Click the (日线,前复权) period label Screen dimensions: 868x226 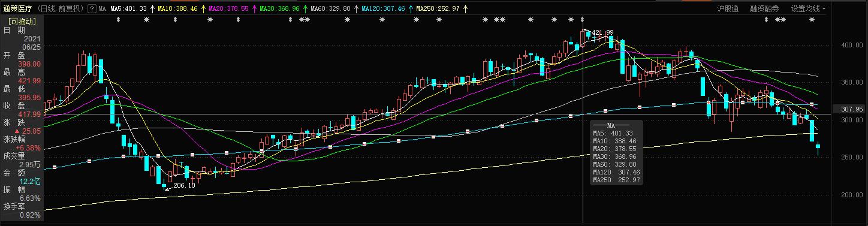pos(61,9)
